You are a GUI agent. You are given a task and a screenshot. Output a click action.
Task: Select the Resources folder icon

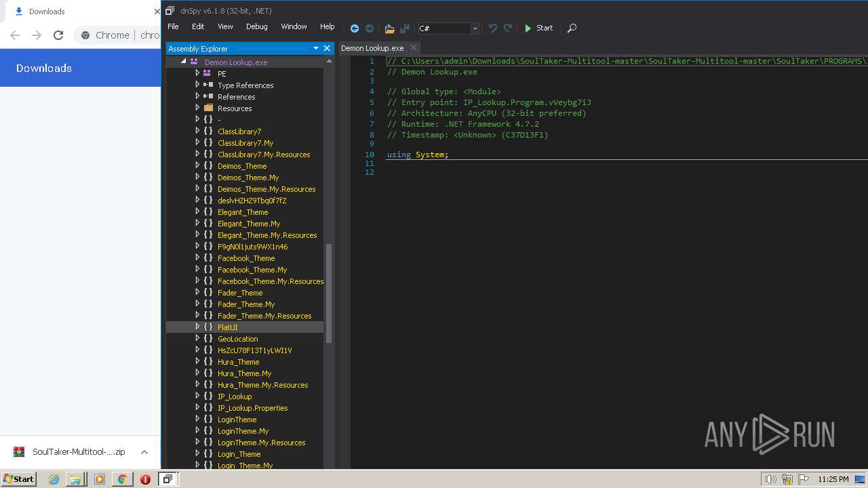208,108
